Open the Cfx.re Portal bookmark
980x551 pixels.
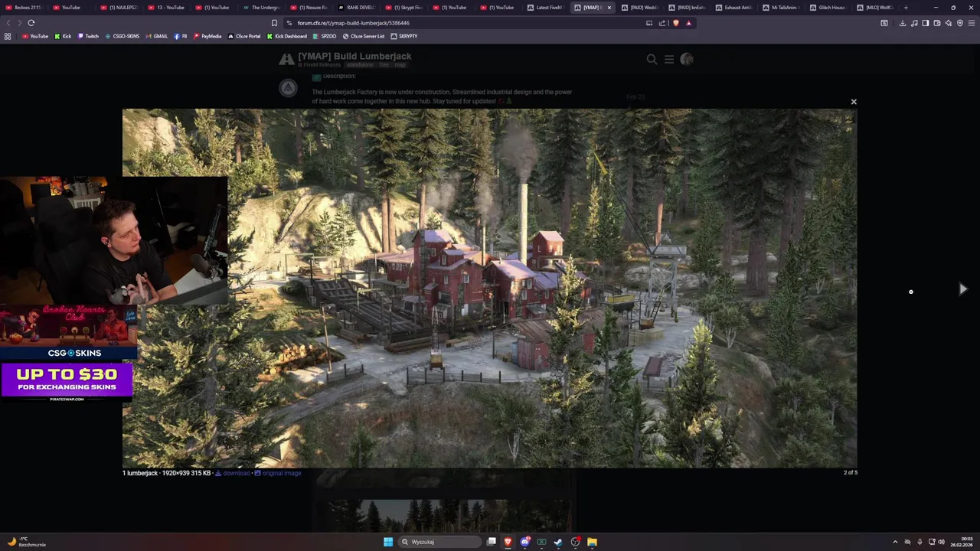click(x=244, y=36)
